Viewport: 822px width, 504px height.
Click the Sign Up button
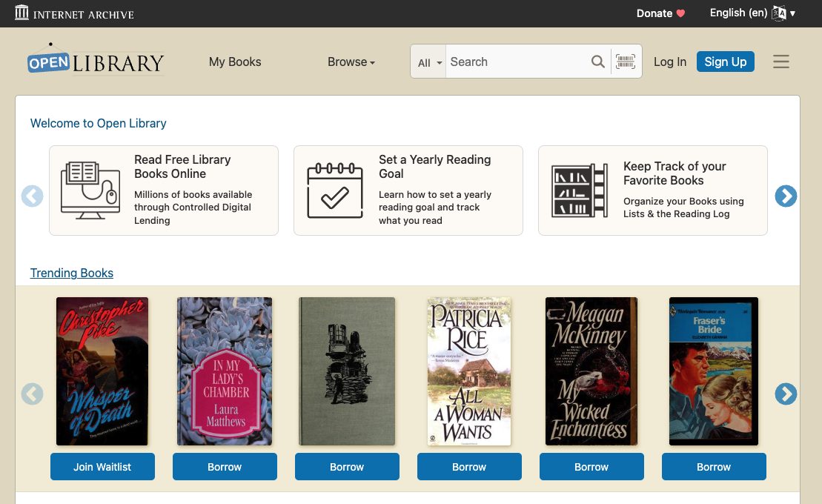coord(725,62)
